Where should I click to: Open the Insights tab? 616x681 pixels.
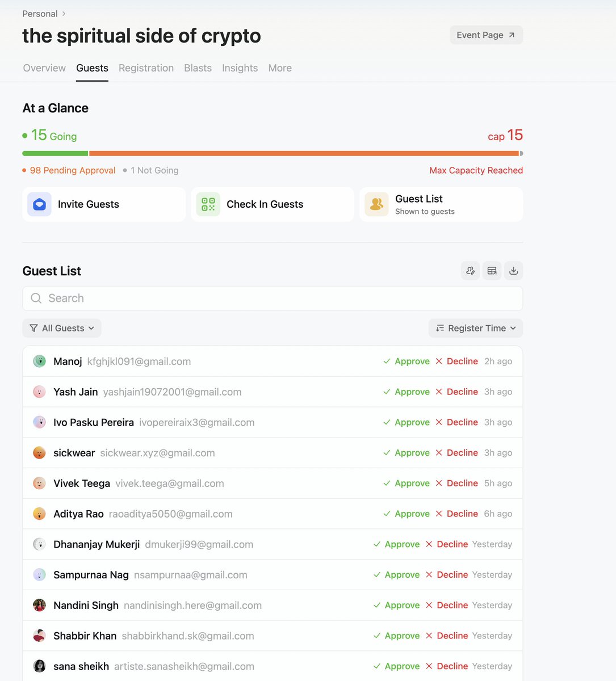(240, 68)
